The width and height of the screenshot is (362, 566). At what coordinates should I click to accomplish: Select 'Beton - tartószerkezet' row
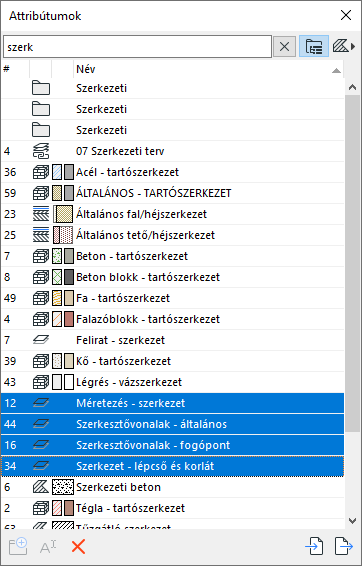173,256
